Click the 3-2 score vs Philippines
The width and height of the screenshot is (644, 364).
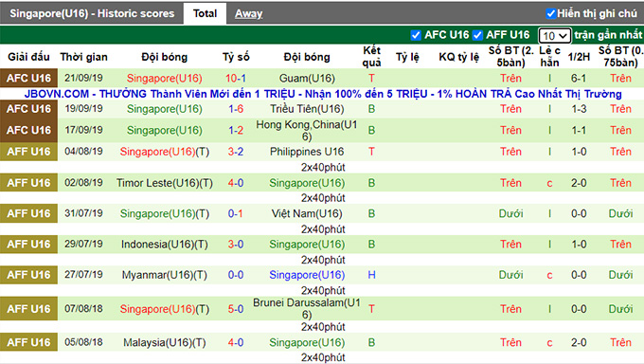[236, 152]
